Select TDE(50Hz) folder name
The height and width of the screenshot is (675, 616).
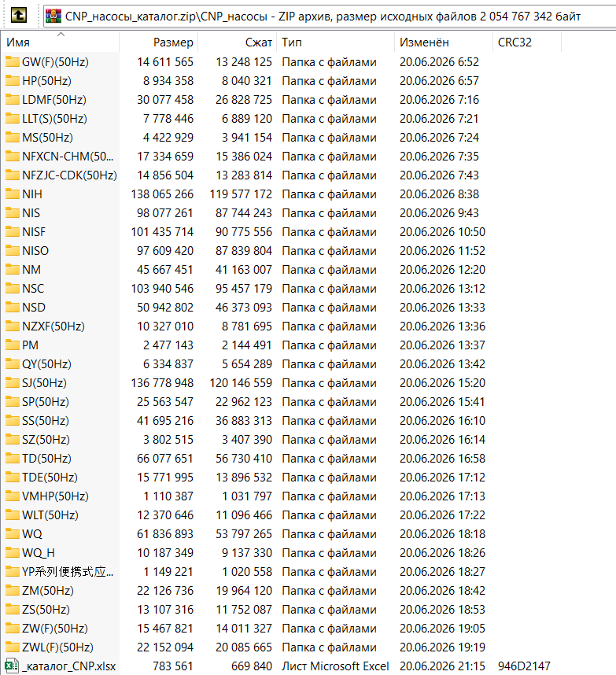click(x=50, y=478)
